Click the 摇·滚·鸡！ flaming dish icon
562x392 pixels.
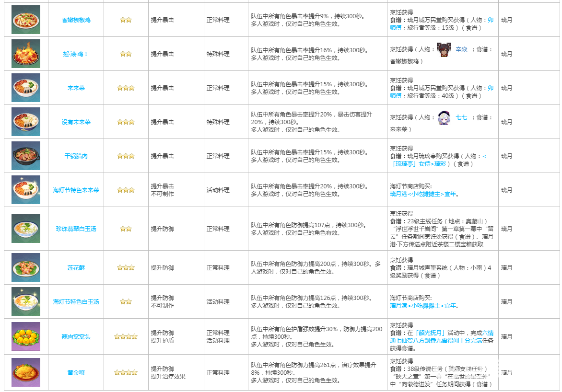pos(26,54)
